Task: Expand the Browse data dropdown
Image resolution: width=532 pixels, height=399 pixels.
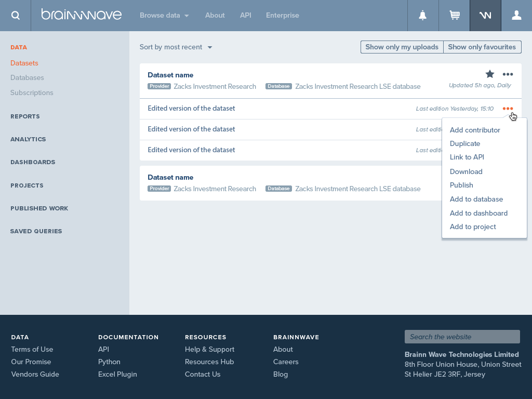Action: point(164,15)
